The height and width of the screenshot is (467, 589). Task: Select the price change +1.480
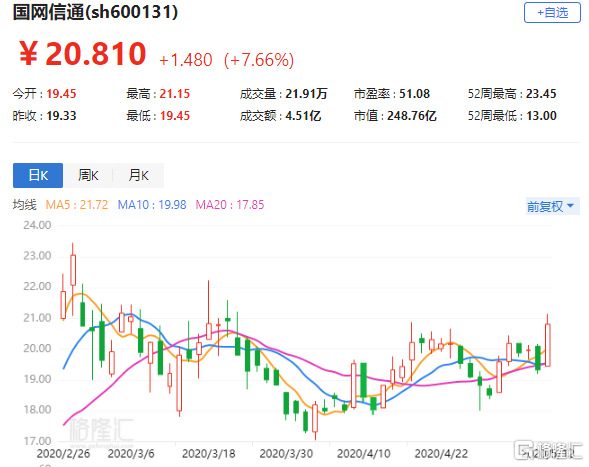tap(186, 60)
